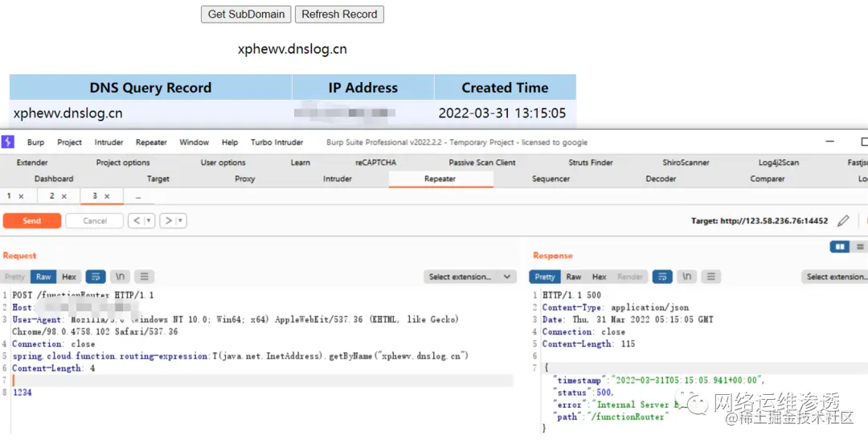
Task: Switch to the Decoder tab
Action: tap(661, 179)
